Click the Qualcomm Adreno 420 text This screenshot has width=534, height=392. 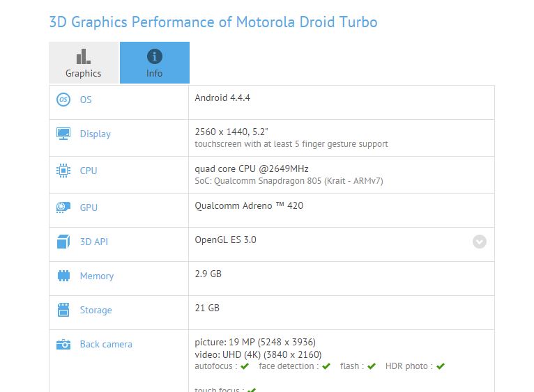coord(249,205)
